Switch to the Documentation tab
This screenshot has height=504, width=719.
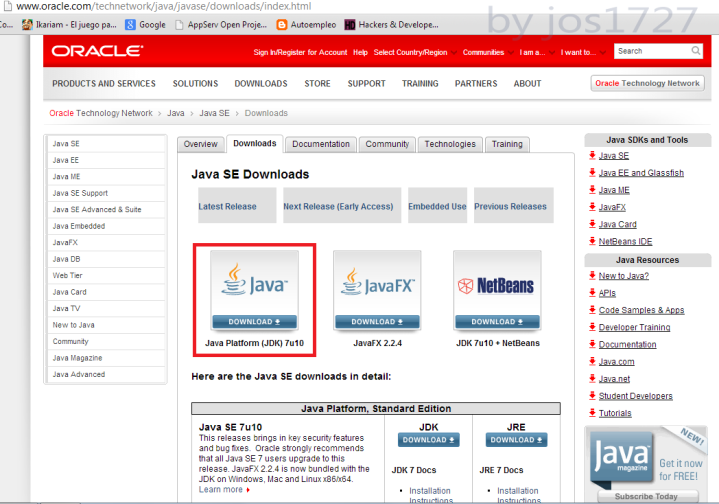click(x=321, y=144)
